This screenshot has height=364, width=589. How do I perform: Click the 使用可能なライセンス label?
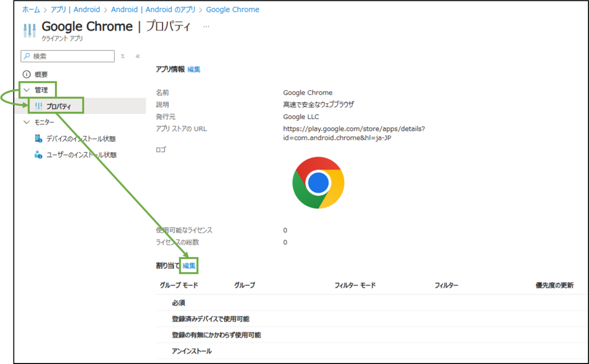(x=184, y=230)
